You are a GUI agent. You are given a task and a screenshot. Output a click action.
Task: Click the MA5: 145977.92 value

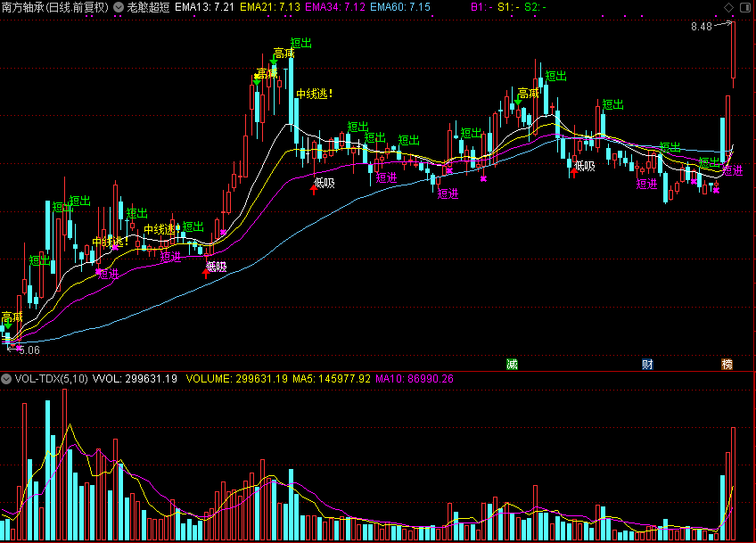click(x=332, y=379)
